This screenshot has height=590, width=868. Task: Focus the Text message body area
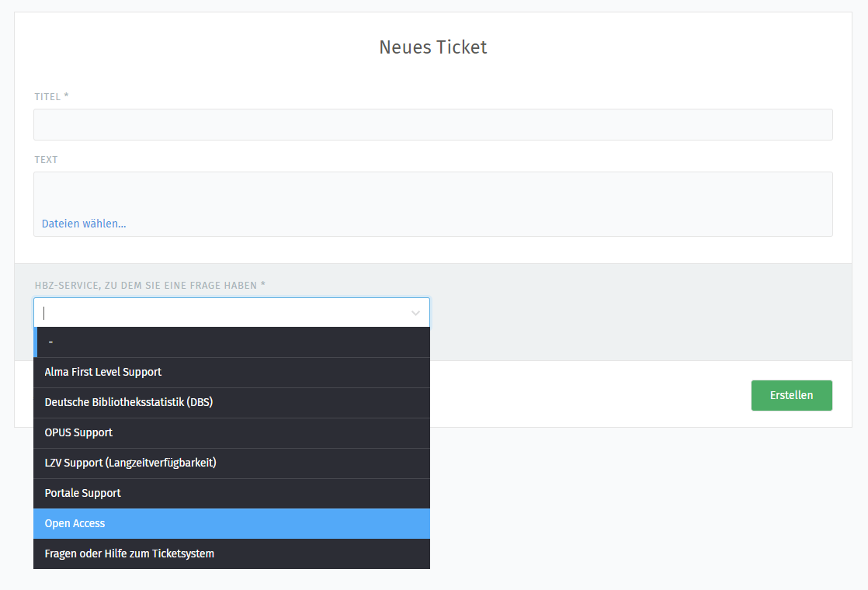click(x=432, y=192)
